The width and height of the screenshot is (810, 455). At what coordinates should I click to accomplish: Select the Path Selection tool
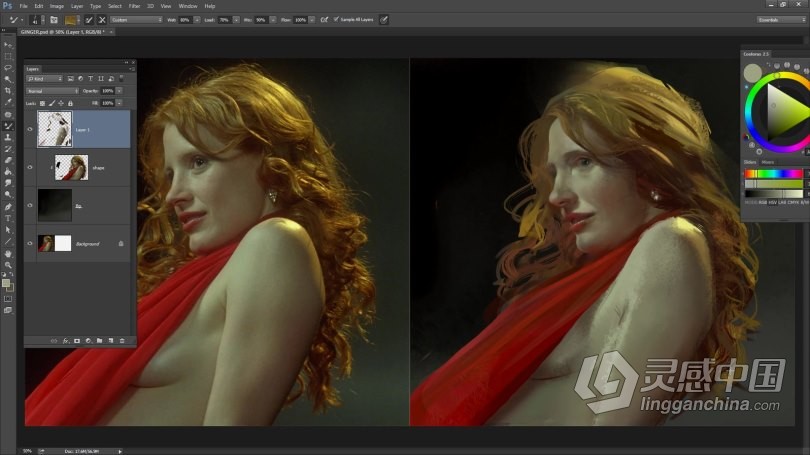tap(8, 230)
